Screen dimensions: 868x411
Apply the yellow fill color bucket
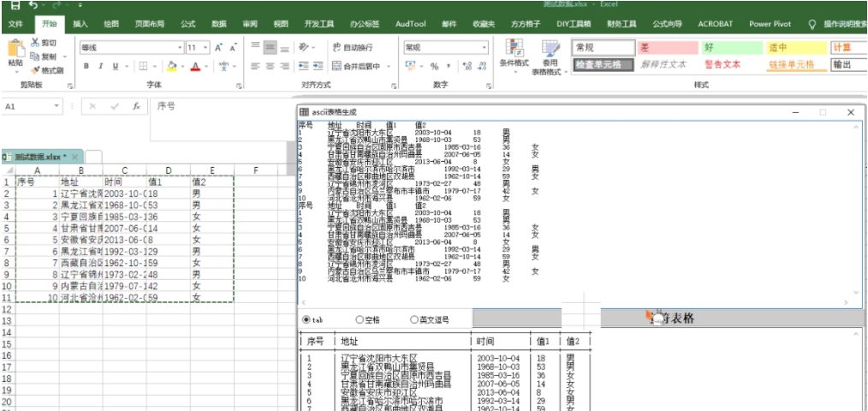[x=171, y=66]
